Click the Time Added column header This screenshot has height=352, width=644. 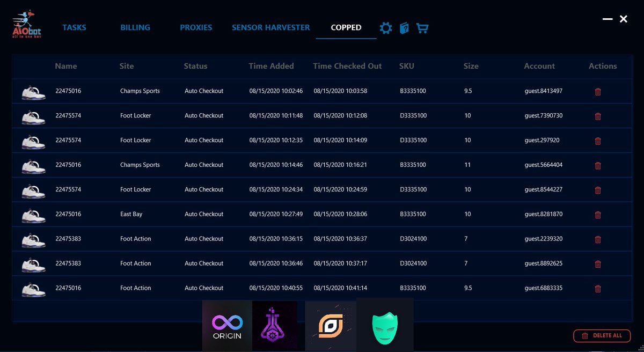point(271,66)
